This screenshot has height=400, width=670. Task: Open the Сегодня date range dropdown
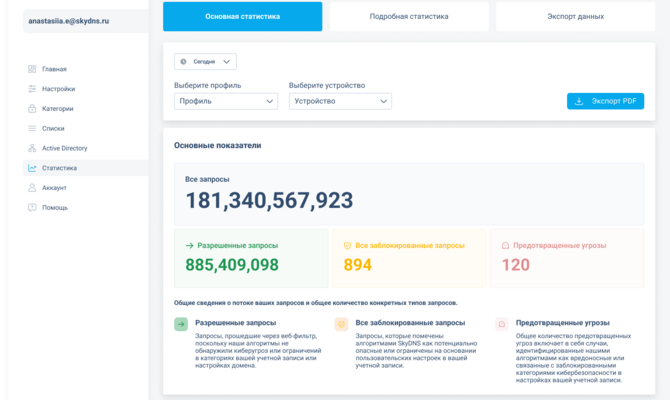[205, 62]
